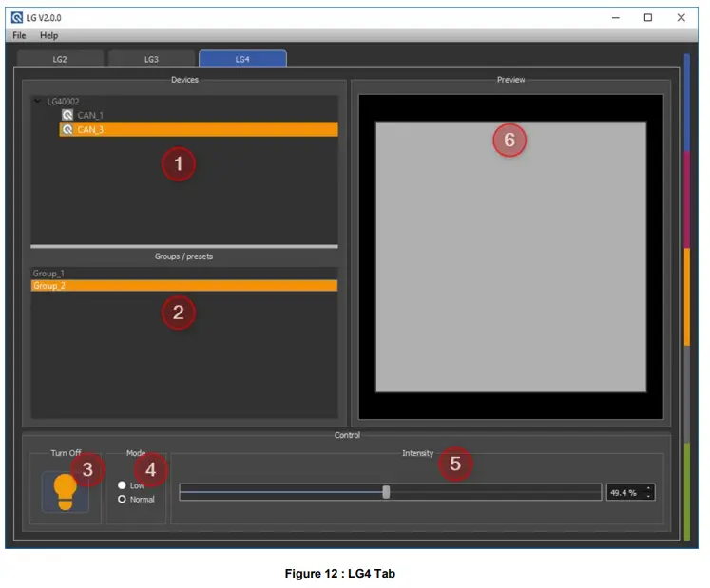Increase intensity with spinbox up arrow
Viewport: 710px width, 588px height.
(649, 488)
